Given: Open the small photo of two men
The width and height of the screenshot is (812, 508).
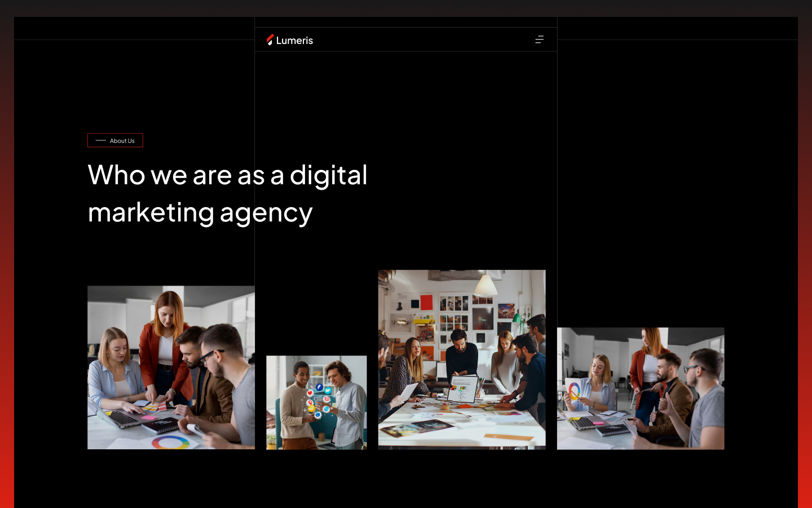Looking at the screenshot, I should point(316,402).
